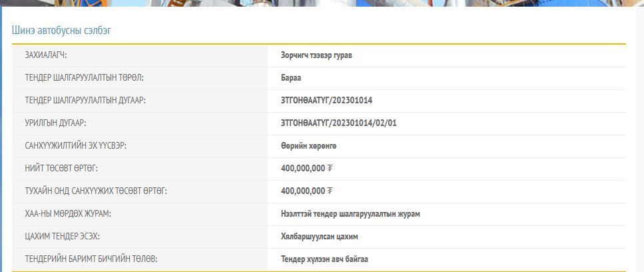Select the 'ТЕНДЕР ШАЛГАРУУЛАЛТЫН ТӨРӨЛ:' label
Image resolution: width=644 pixels, height=272 pixels.
pyautogui.click(x=84, y=78)
